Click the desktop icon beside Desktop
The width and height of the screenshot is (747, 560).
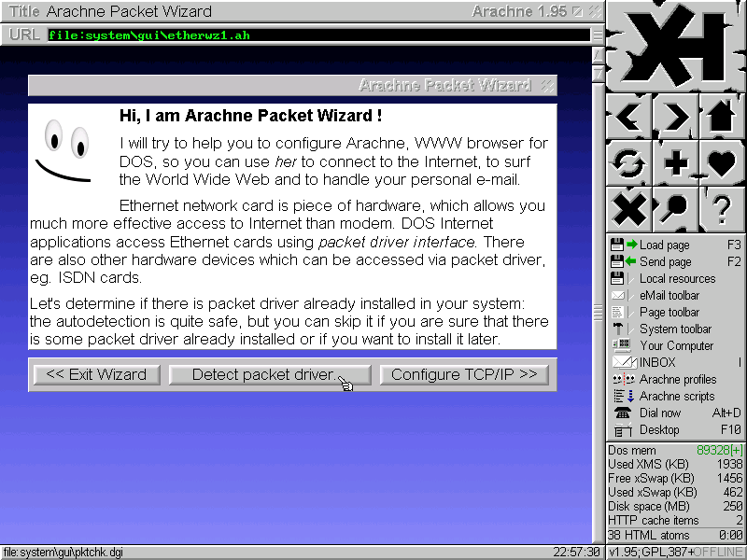[x=622, y=430]
